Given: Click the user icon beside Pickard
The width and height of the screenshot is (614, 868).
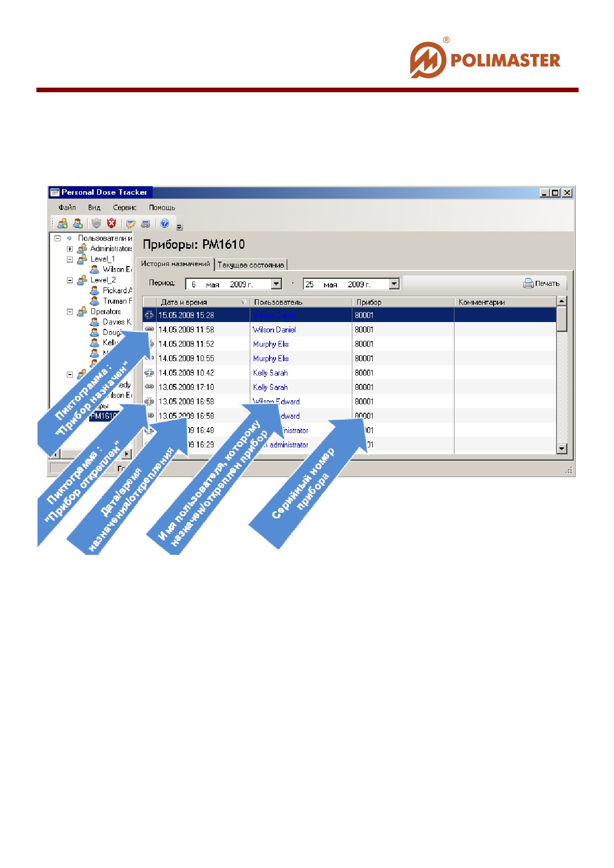Looking at the screenshot, I should 94,290.
